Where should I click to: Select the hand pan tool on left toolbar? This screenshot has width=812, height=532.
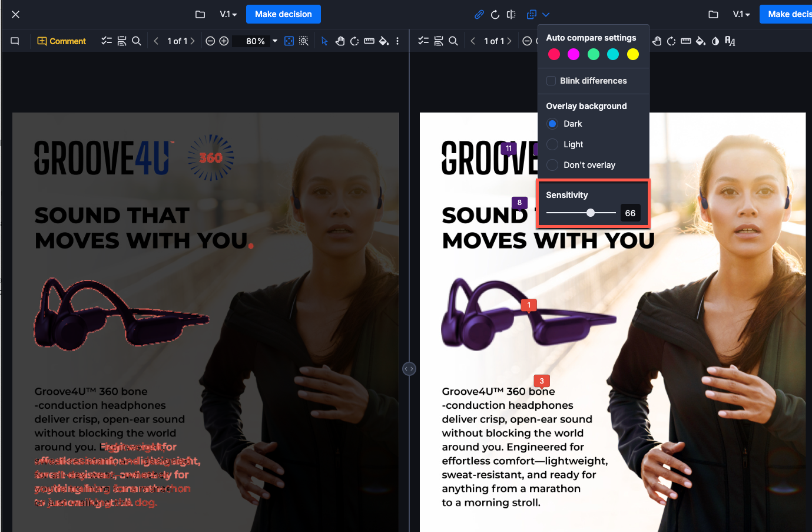point(340,41)
